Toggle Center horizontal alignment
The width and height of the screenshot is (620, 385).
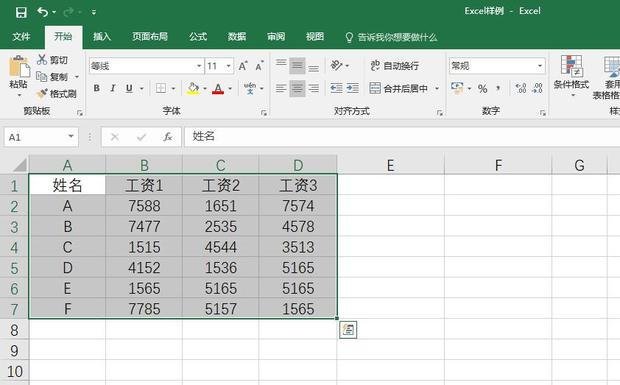297,88
